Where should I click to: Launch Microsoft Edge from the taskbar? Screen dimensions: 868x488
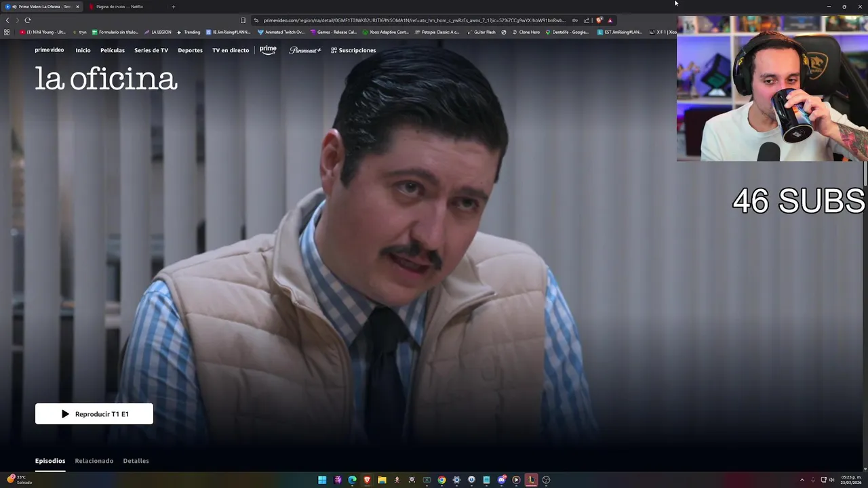(x=352, y=480)
